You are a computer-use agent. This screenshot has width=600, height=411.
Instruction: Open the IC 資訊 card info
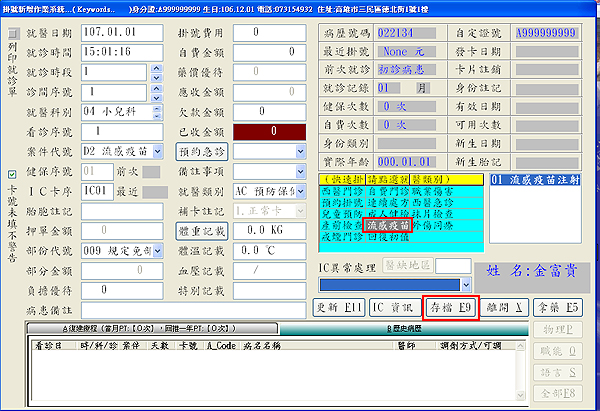tap(393, 305)
